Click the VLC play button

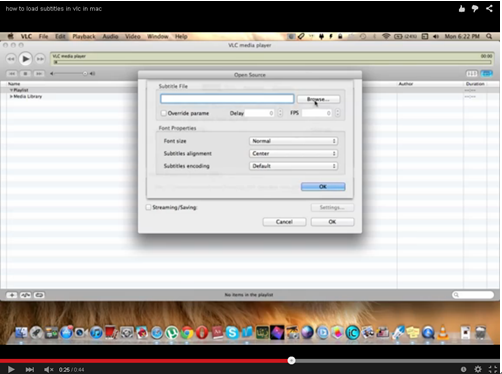click(25, 59)
